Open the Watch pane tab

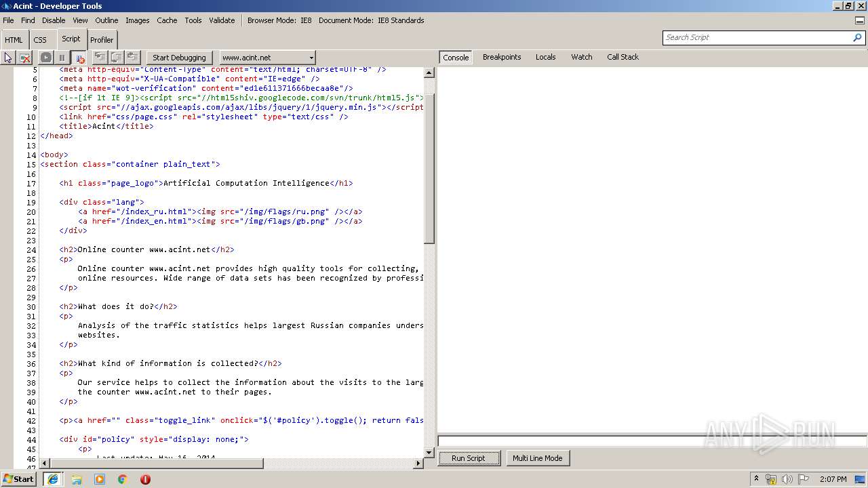pyautogui.click(x=581, y=57)
